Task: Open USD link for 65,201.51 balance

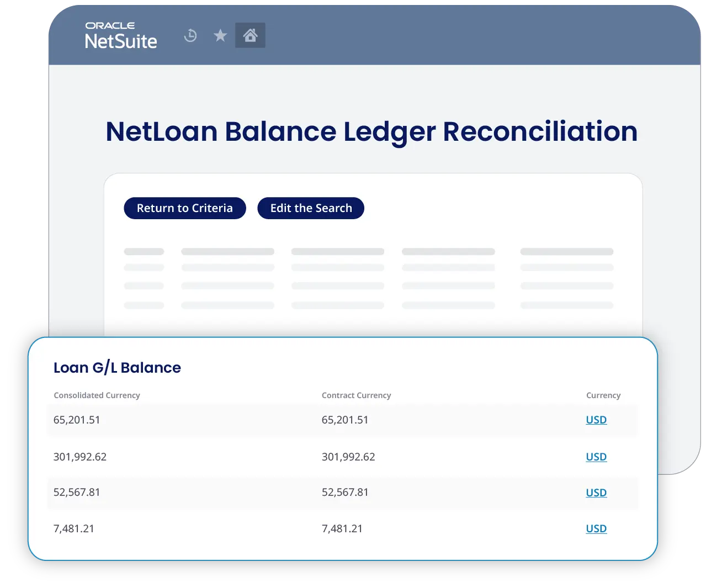Action: point(596,420)
